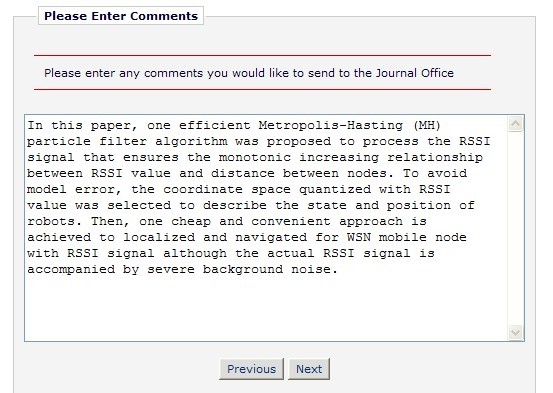Click the empty area below the comment text
The image size is (553, 393).
click(x=266, y=307)
